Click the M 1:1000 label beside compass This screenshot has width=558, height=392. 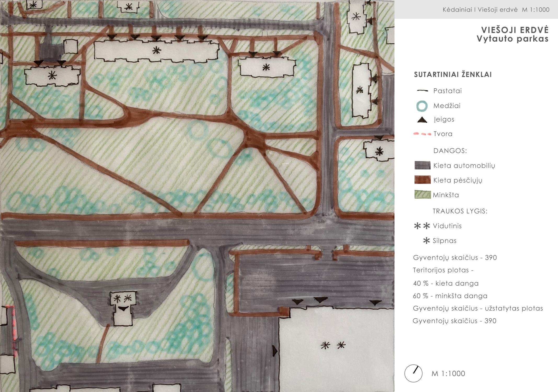[448, 374]
